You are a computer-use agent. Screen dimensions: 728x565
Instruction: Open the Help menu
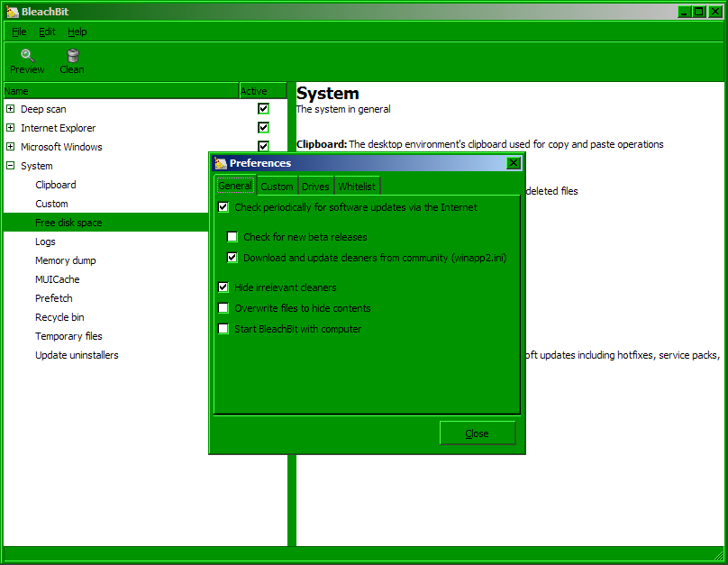[77, 32]
